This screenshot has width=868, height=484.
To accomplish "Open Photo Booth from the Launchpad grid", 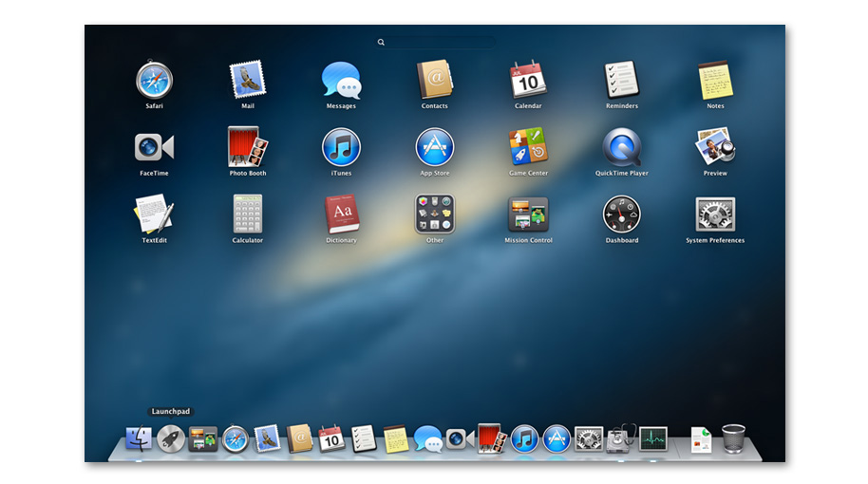I will click(248, 147).
